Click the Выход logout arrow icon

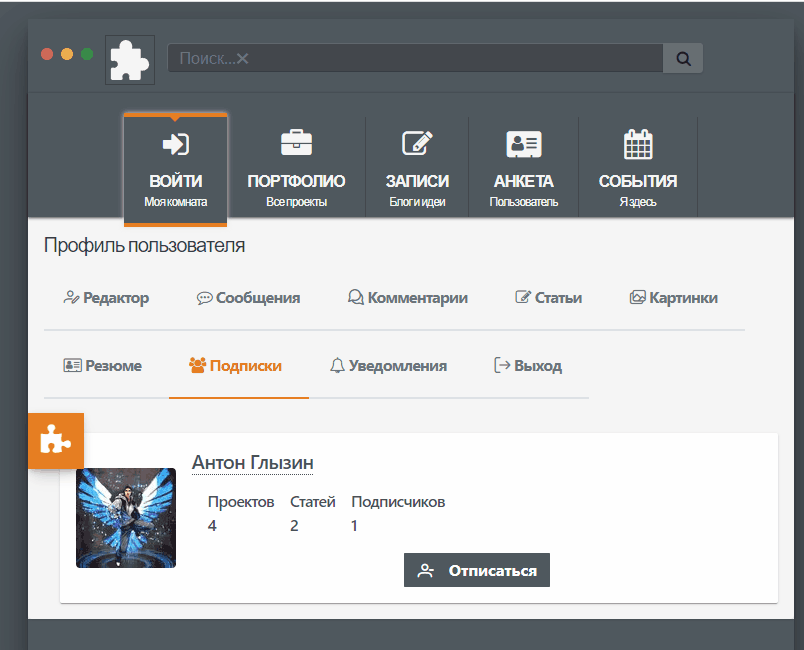(x=502, y=365)
